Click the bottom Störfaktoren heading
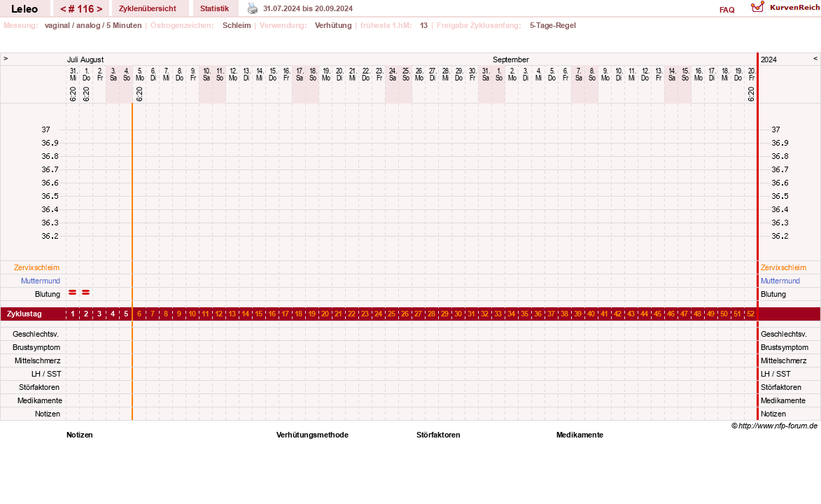Screen dimensions: 821x504 click(438, 435)
